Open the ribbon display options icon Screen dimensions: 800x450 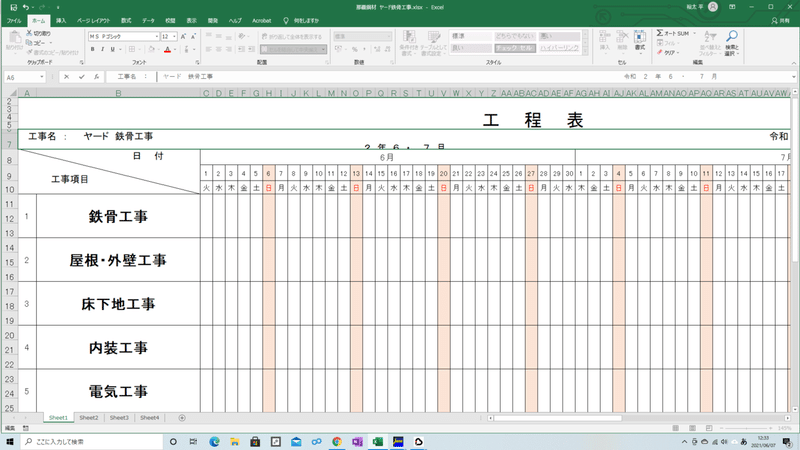click(x=732, y=7)
